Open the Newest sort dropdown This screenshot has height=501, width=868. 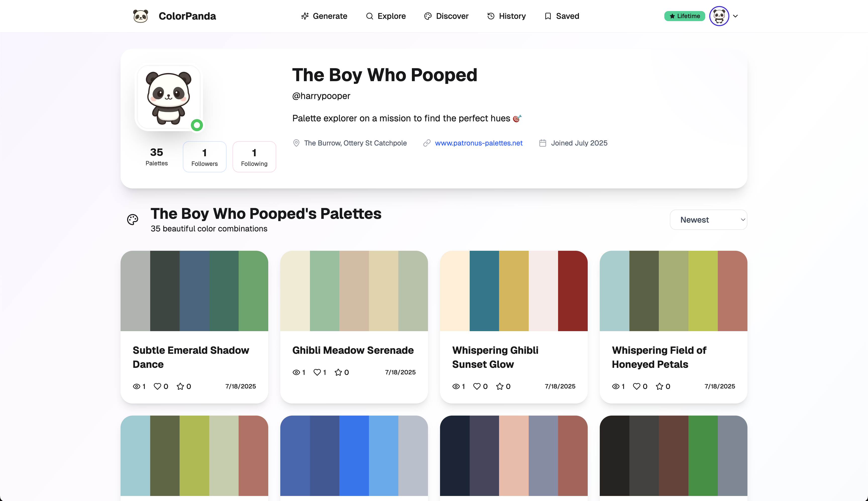[x=708, y=220]
